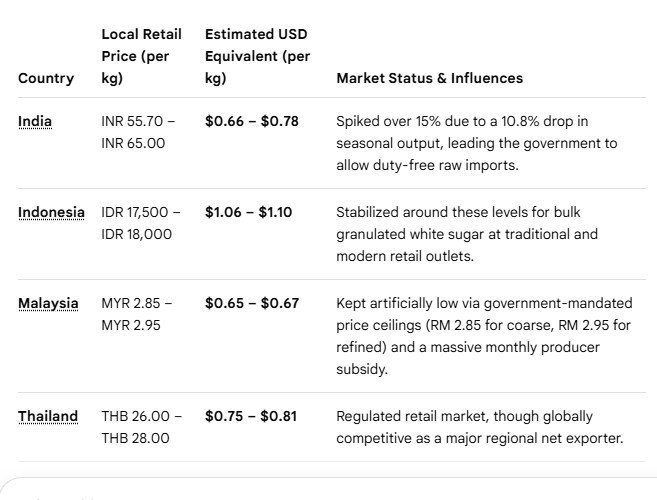Follow the Thailand country link
Screen dimensions: 657x500
point(48,416)
